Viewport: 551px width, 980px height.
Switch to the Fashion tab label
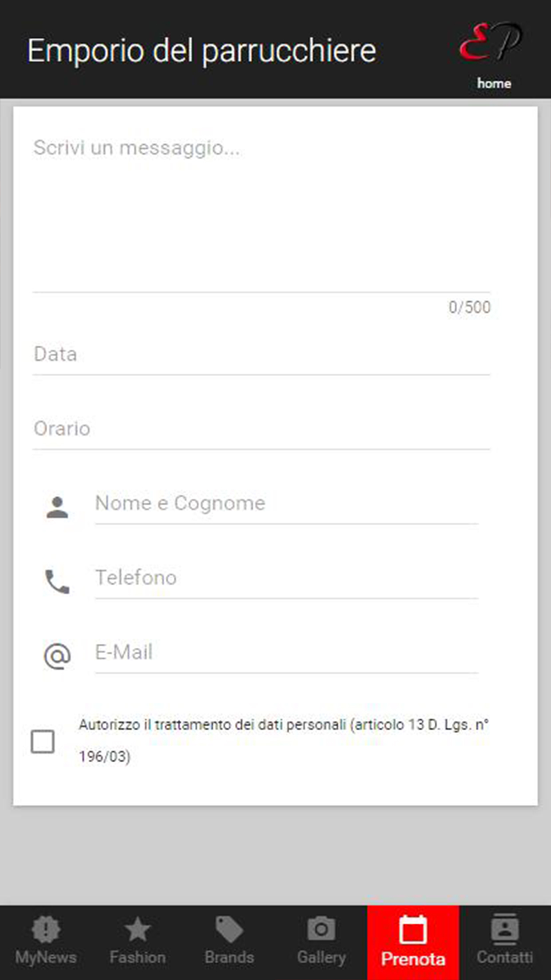click(x=137, y=957)
